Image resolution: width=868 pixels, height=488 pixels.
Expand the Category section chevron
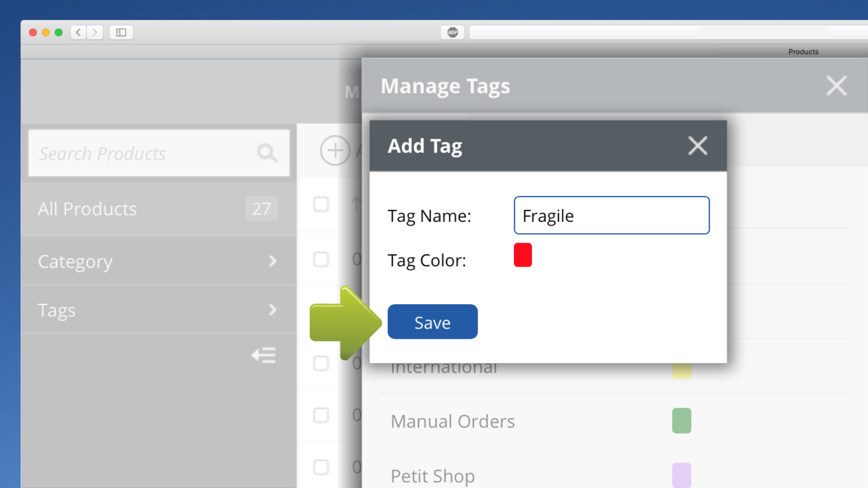click(273, 261)
